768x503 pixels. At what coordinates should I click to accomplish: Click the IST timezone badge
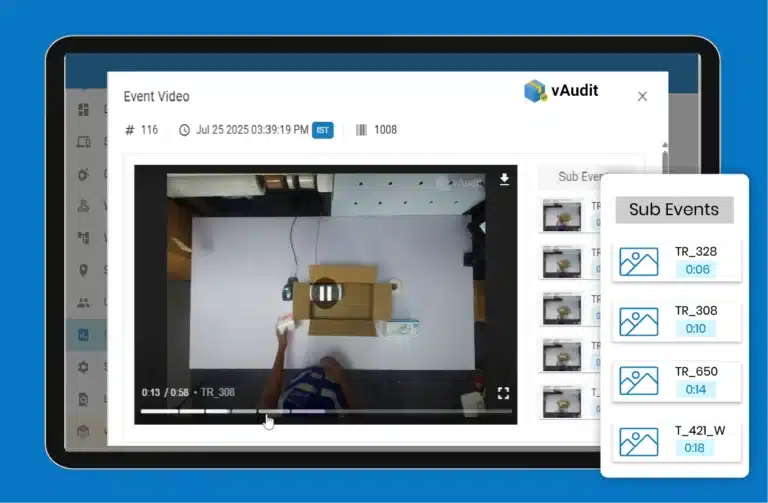pyautogui.click(x=323, y=130)
